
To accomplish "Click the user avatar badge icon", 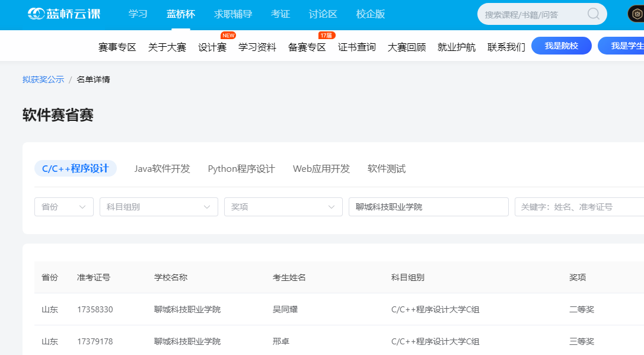I will tap(636, 14).
